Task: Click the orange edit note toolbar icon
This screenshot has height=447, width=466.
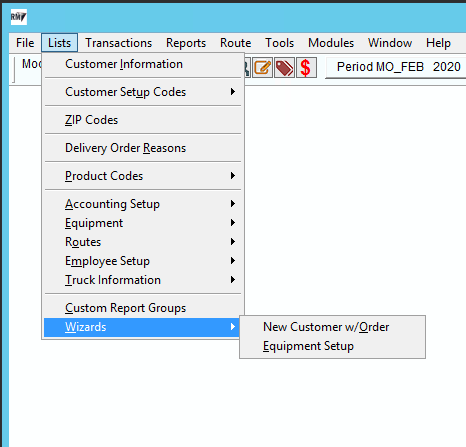Action: (262, 68)
